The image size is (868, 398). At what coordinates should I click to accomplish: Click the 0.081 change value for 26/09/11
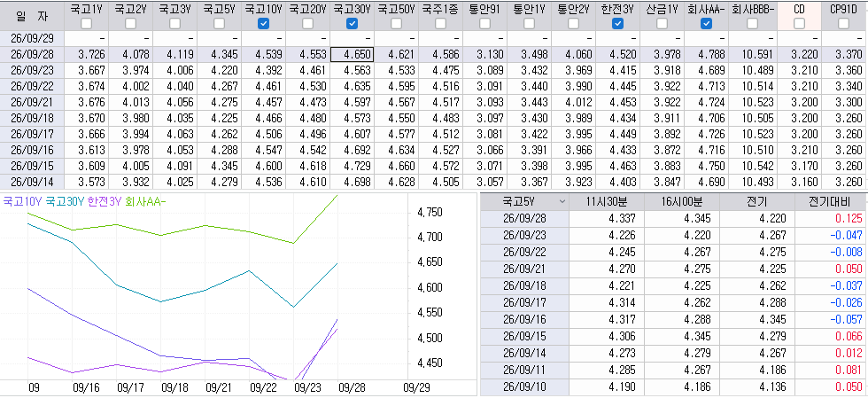[x=831, y=371]
